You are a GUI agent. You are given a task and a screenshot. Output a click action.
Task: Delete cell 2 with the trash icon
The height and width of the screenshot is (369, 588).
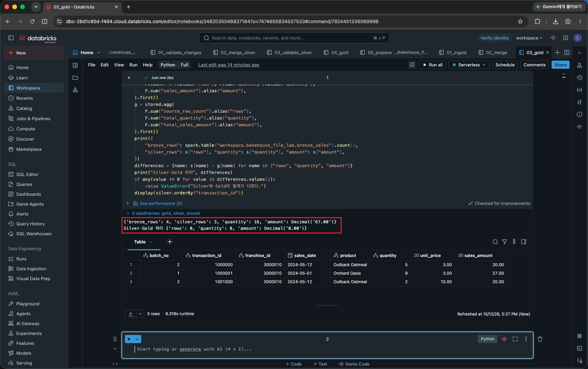tap(540, 339)
